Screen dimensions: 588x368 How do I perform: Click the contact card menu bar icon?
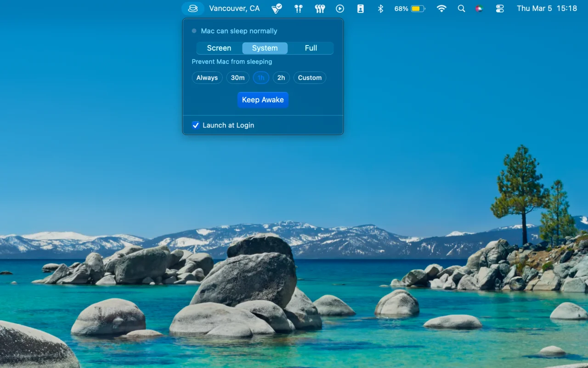click(x=361, y=8)
